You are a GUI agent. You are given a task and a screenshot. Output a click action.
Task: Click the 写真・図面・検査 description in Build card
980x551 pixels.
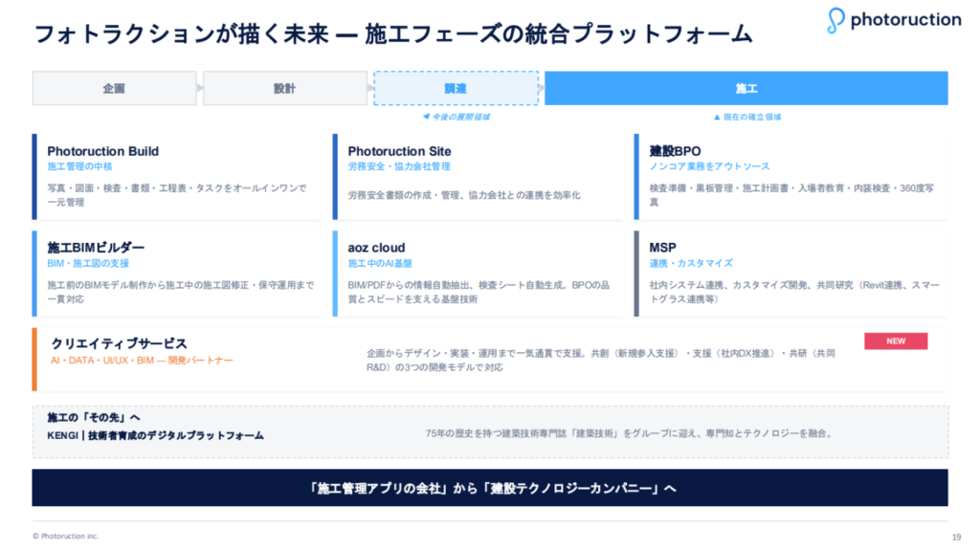pyautogui.click(x=177, y=195)
